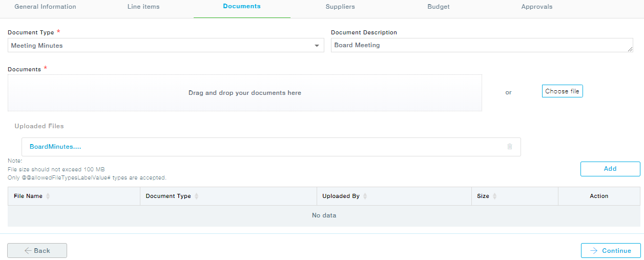Image resolution: width=644 pixels, height=260 pixels.
Task: Open the Line items tab
Action: point(143,7)
